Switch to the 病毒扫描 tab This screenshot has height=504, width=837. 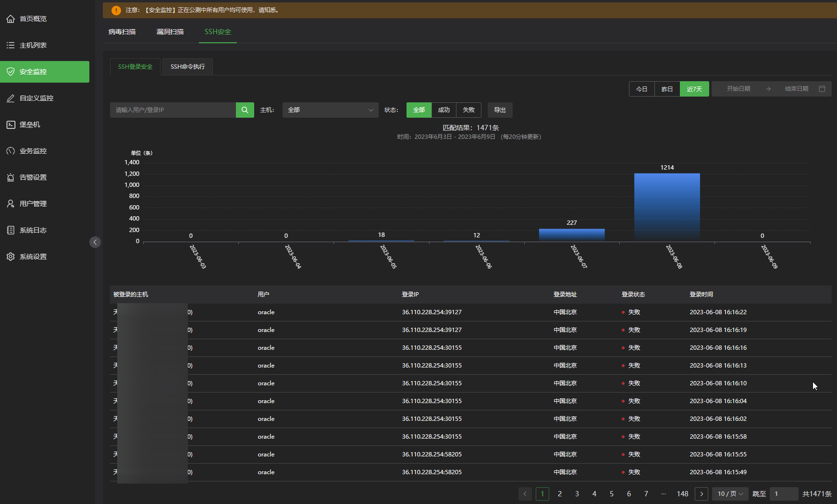(x=122, y=32)
